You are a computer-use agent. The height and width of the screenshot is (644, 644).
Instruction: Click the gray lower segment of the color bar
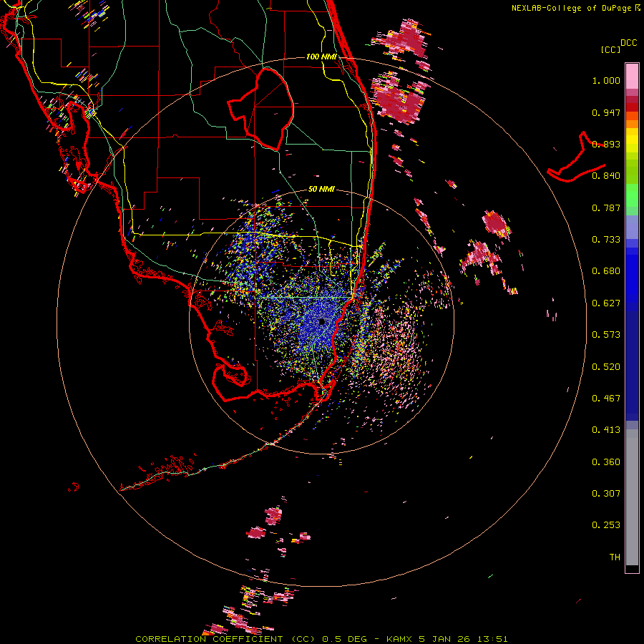pyautogui.click(x=632, y=497)
